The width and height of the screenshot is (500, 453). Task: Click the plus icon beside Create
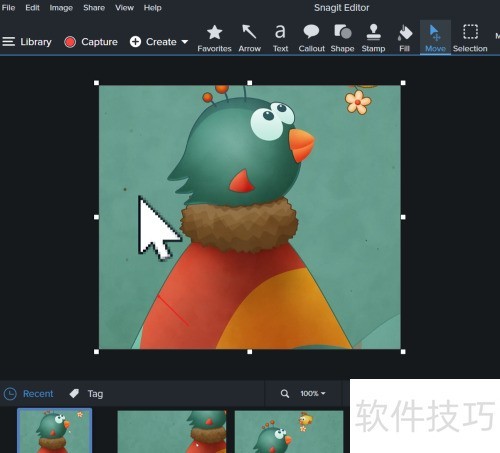tap(135, 42)
